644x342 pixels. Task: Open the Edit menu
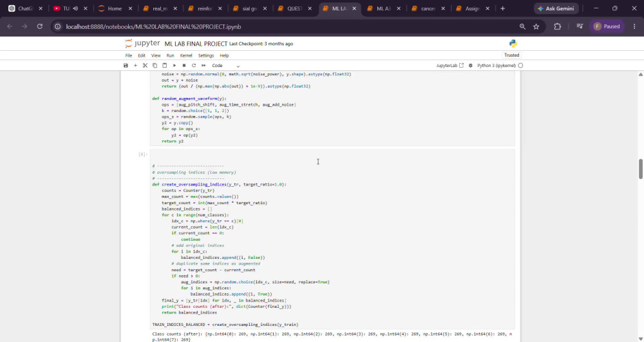click(141, 55)
